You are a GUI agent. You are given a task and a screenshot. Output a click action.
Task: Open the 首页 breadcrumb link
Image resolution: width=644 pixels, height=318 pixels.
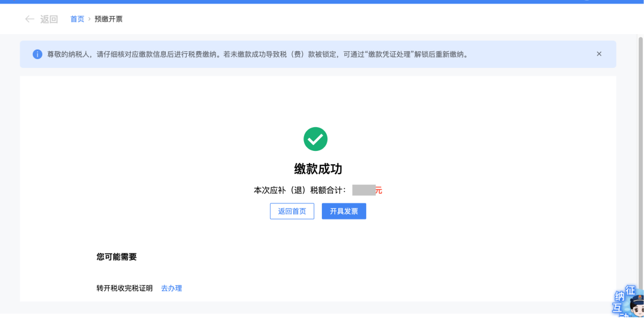(x=77, y=19)
